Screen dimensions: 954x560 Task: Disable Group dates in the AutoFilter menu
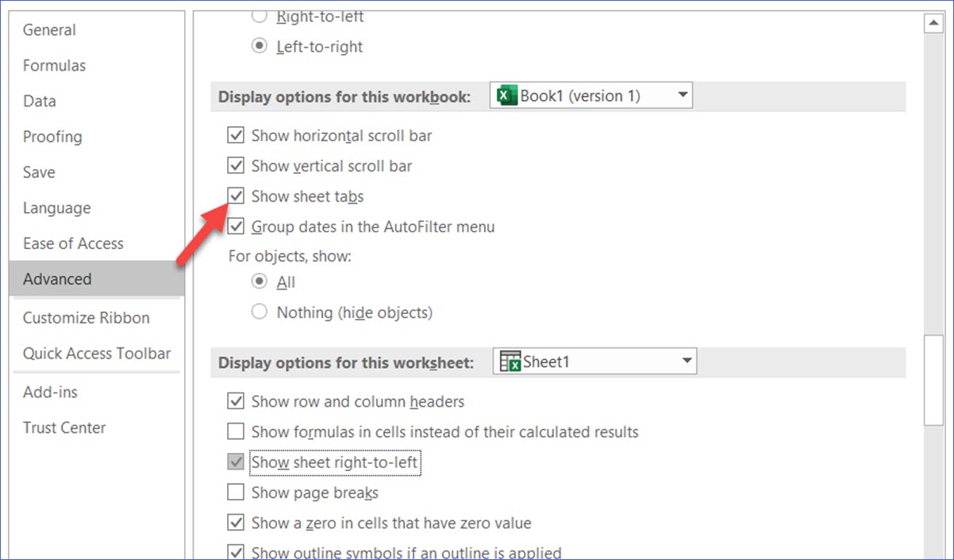(236, 225)
